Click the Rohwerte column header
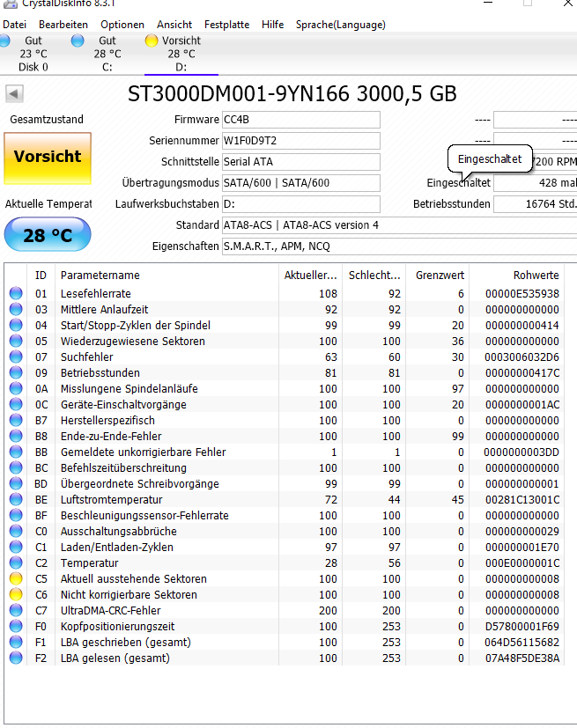The width and height of the screenshot is (577, 728). [x=516, y=276]
